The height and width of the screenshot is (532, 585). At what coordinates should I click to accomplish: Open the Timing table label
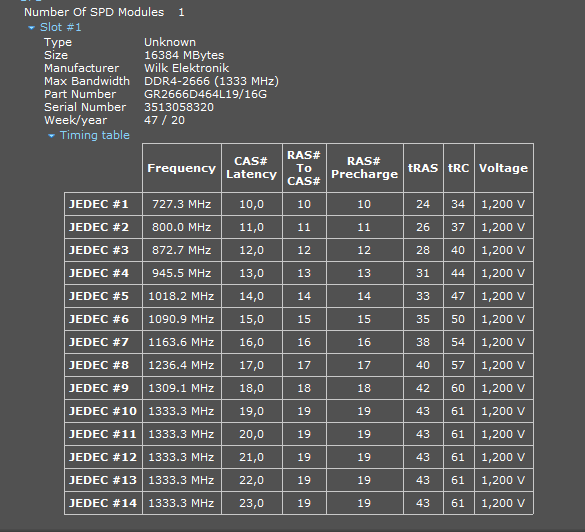pos(95,135)
